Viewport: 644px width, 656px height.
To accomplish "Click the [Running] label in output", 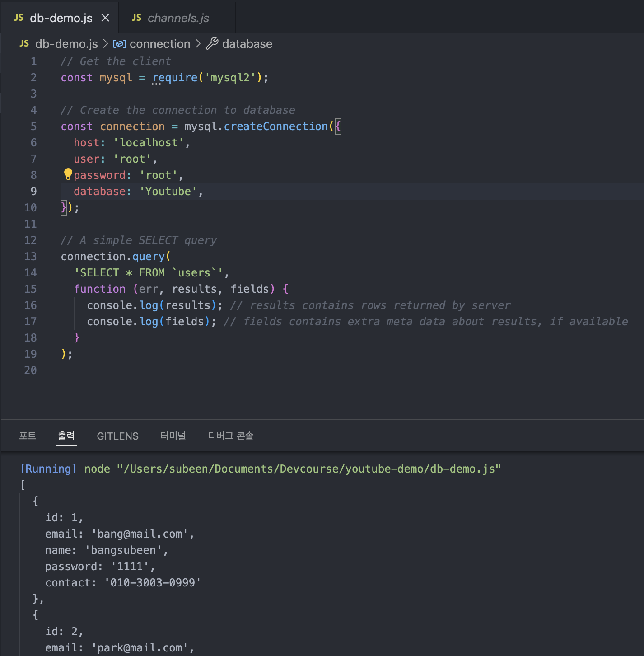I will [x=48, y=469].
